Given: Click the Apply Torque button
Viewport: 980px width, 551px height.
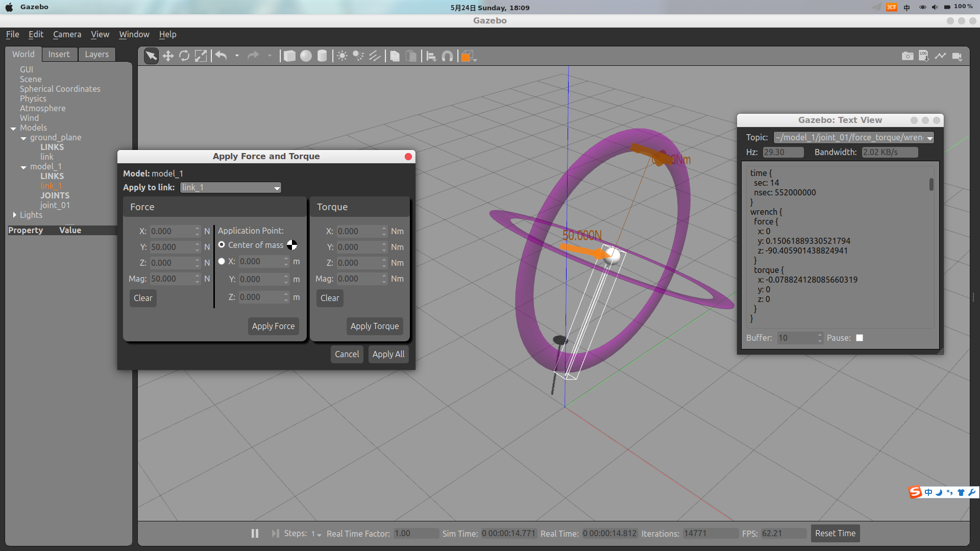Looking at the screenshot, I should tap(375, 326).
